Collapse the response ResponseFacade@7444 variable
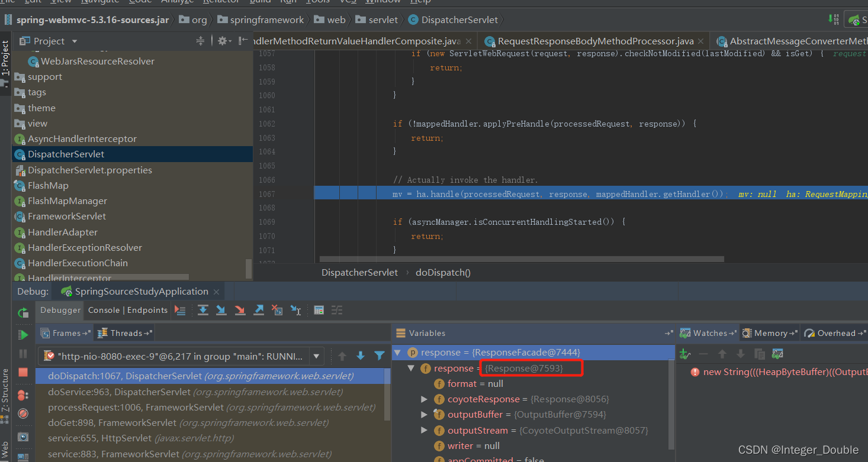 397,353
